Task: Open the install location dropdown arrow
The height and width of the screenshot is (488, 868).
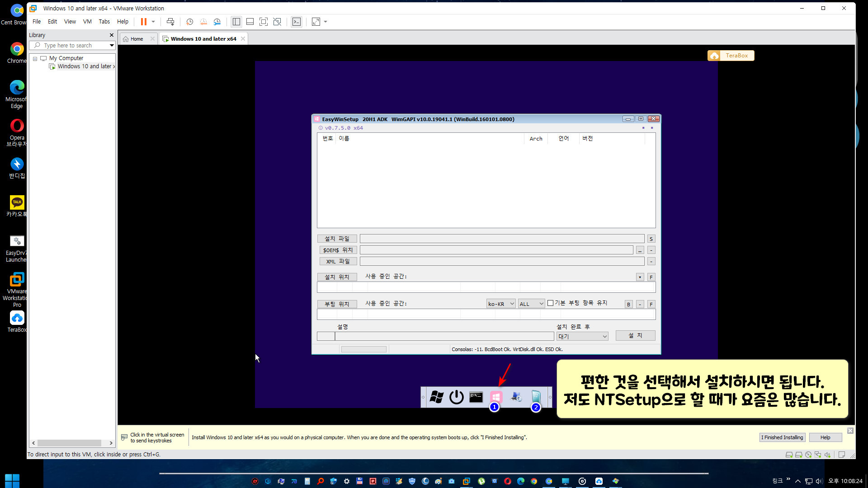Action: [640, 277]
